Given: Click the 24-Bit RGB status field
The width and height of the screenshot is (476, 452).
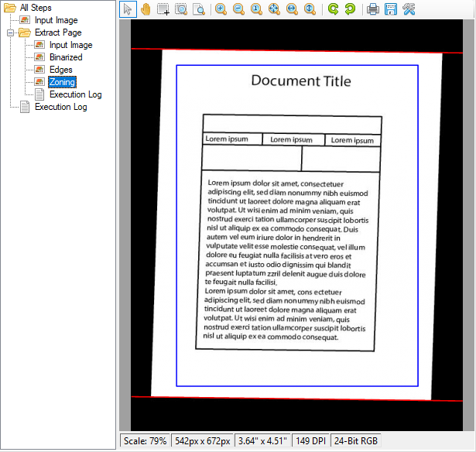Looking at the screenshot, I should pos(356,440).
